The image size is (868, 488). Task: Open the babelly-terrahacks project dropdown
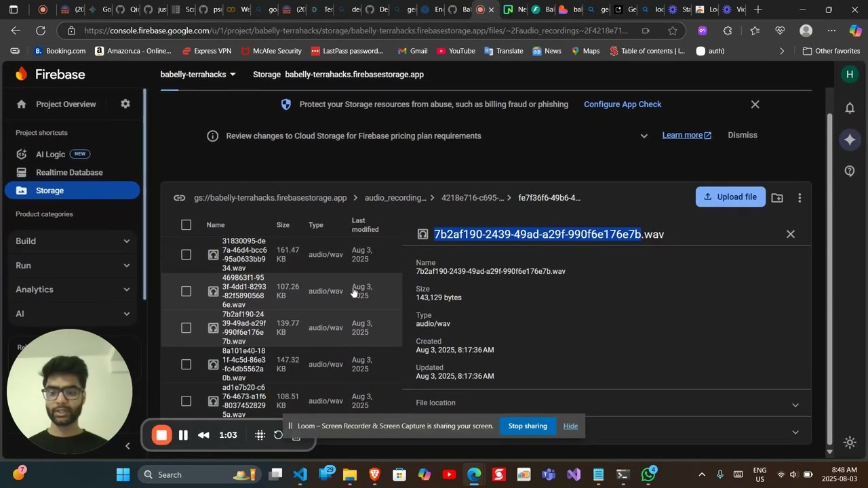(x=198, y=75)
